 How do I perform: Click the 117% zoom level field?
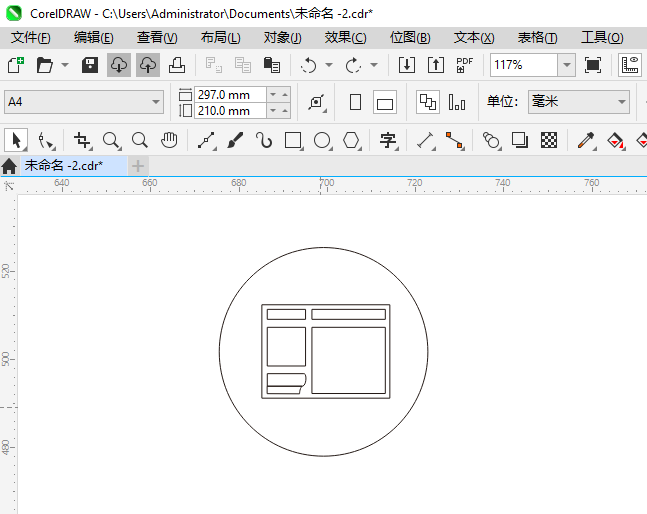coord(524,65)
